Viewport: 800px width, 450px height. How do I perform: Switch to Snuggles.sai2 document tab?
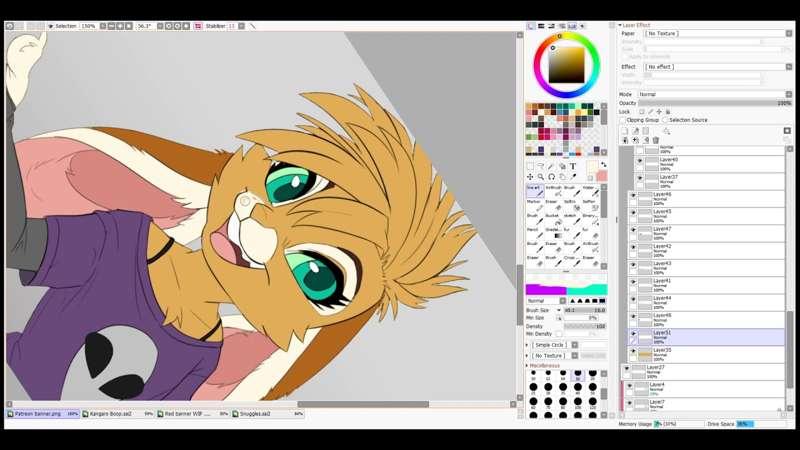point(268,414)
